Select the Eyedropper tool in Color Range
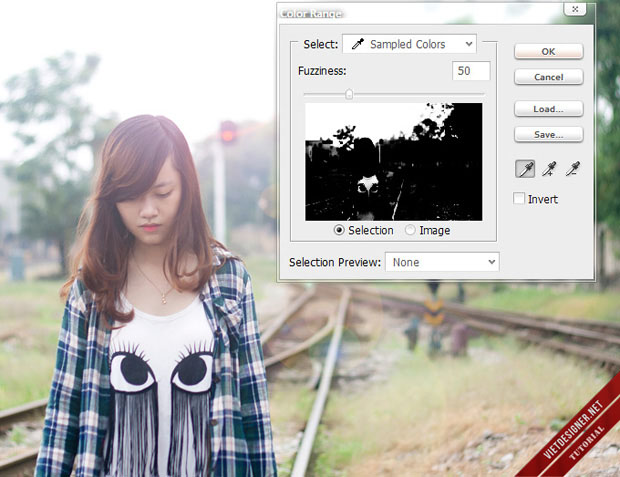 pos(525,169)
